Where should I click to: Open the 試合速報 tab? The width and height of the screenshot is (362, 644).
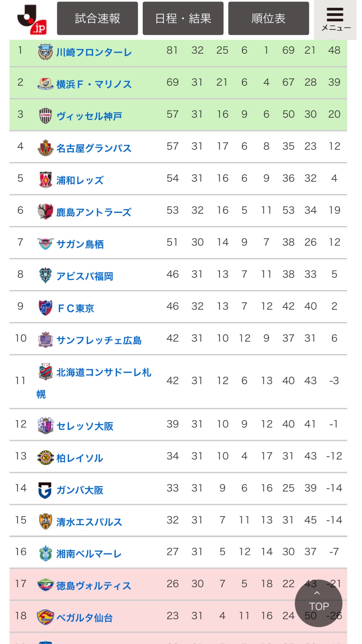[x=97, y=18]
